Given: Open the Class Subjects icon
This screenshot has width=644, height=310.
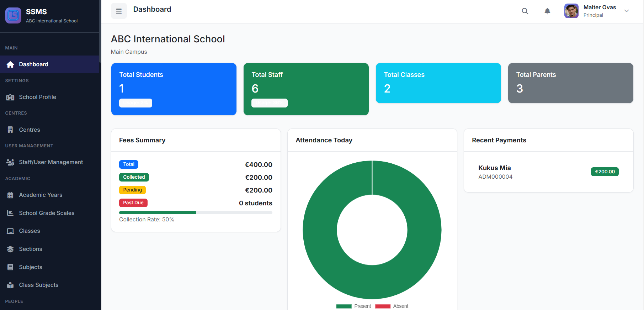Looking at the screenshot, I should [x=10, y=285].
